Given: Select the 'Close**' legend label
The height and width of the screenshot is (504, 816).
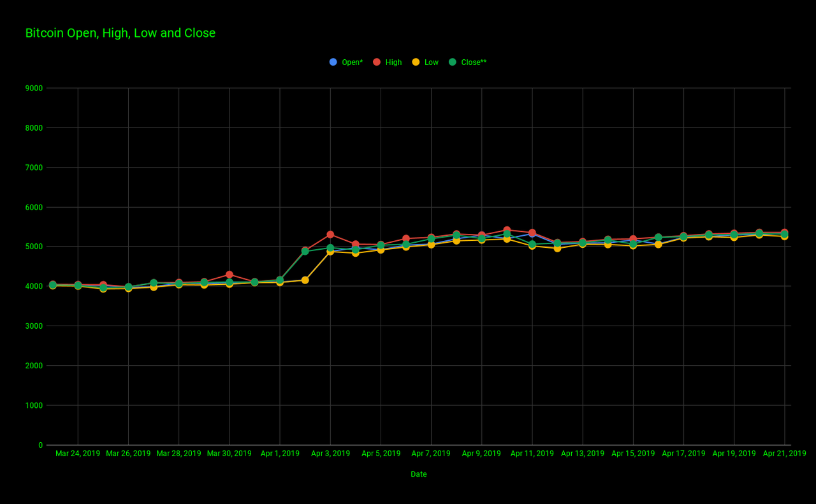Looking at the screenshot, I should tap(474, 62).
